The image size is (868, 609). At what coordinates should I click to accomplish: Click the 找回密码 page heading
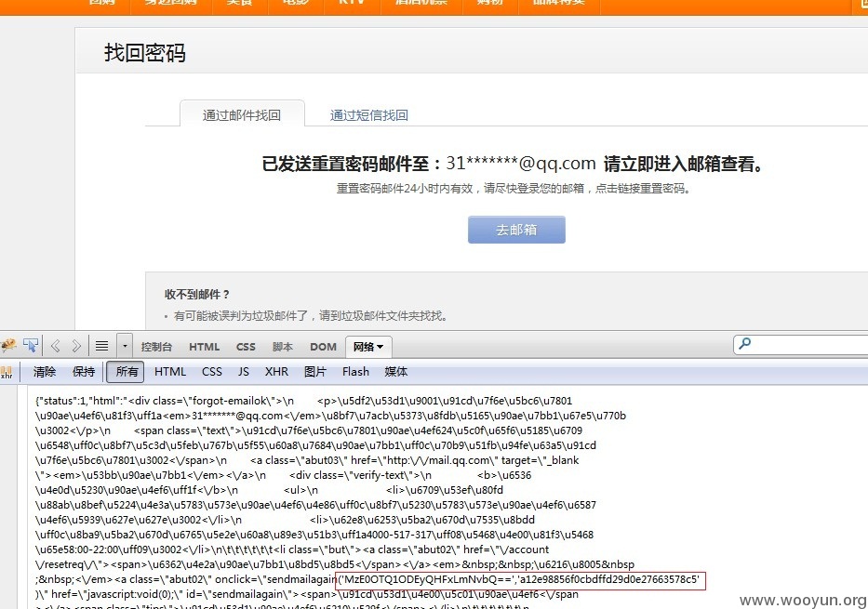pos(144,53)
